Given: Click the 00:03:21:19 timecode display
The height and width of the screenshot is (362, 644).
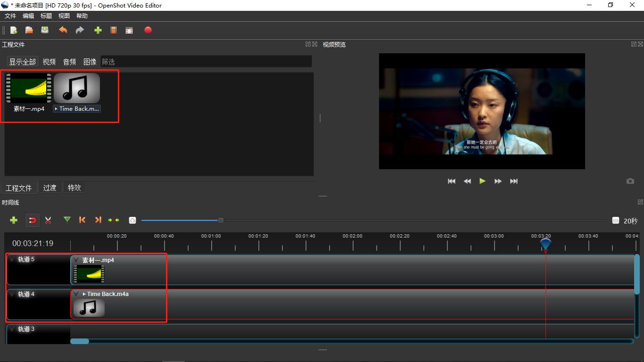Looking at the screenshot, I should click(33, 244).
